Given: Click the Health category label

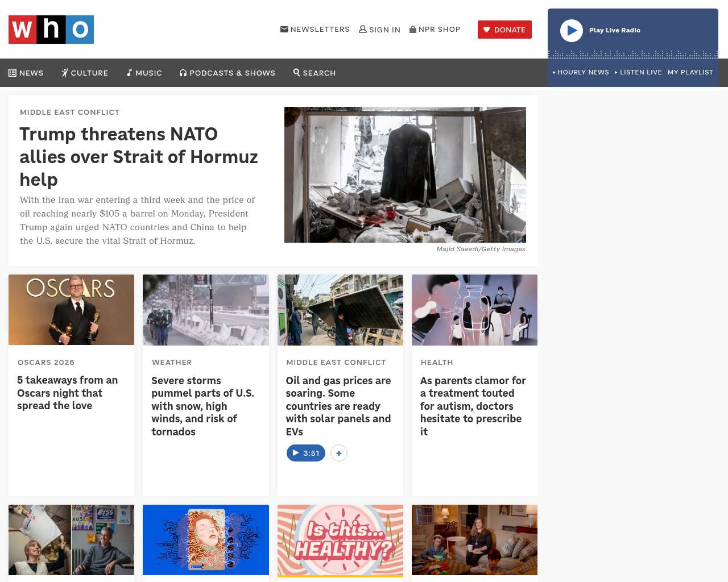Looking at the screenshot, I should click(x=437, y=362).
